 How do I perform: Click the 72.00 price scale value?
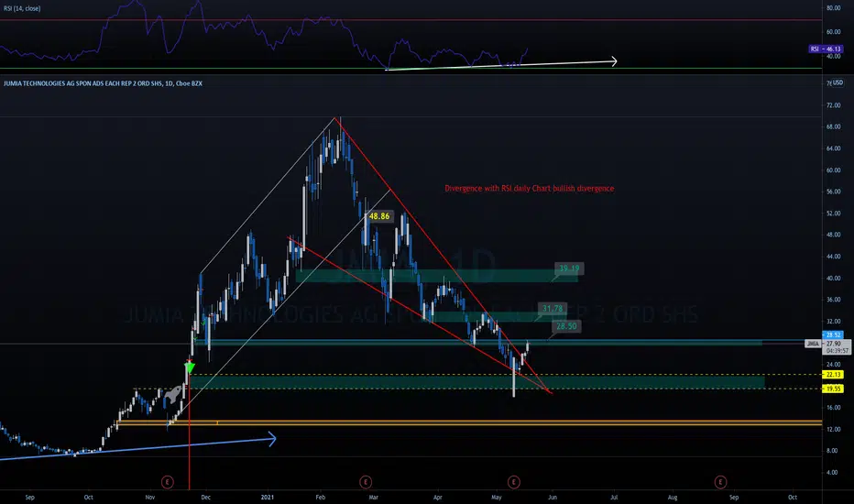point(833,105)
